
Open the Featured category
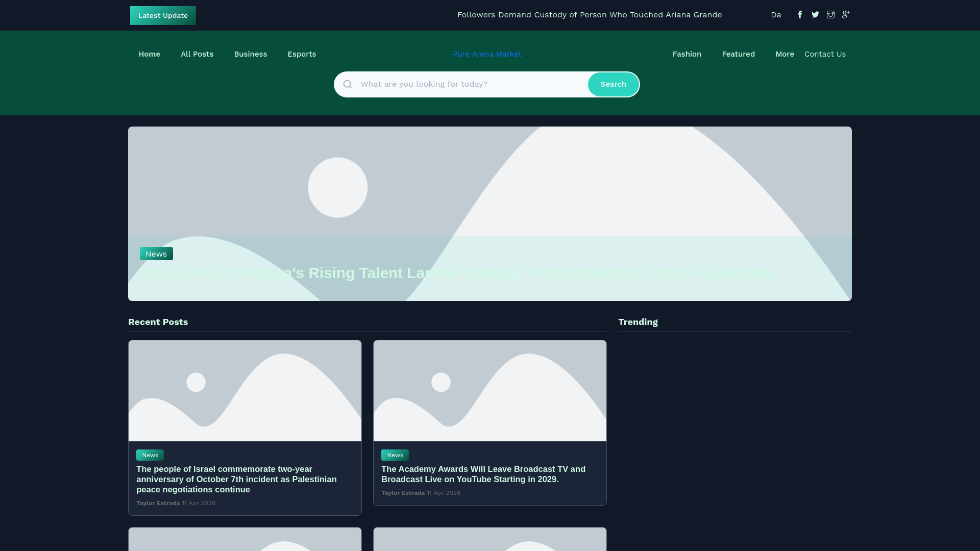click(x=738, y=54)
